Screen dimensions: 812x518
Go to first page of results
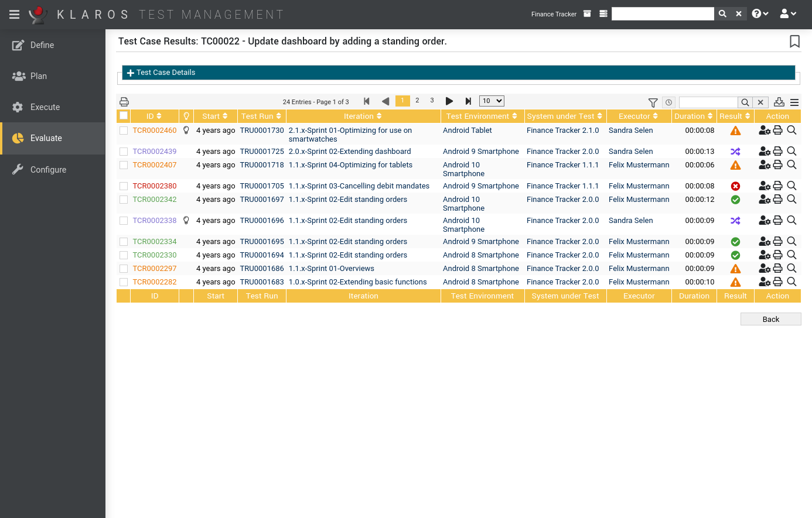[367, 101]
